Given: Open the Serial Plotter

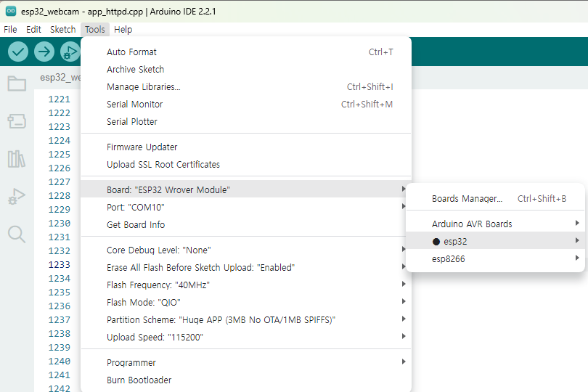Looking at the screenshot, I should [x=246, y=121].
